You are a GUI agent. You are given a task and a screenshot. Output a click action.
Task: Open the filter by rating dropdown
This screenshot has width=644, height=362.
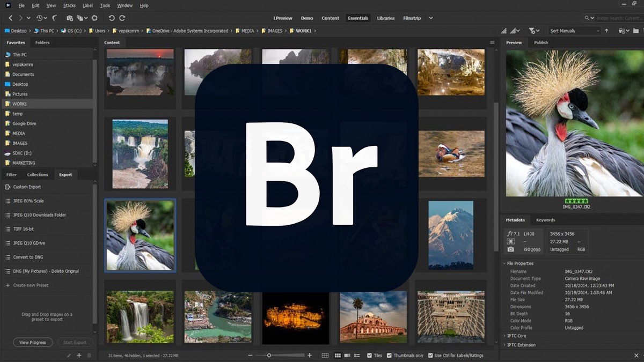click(533, 31)
